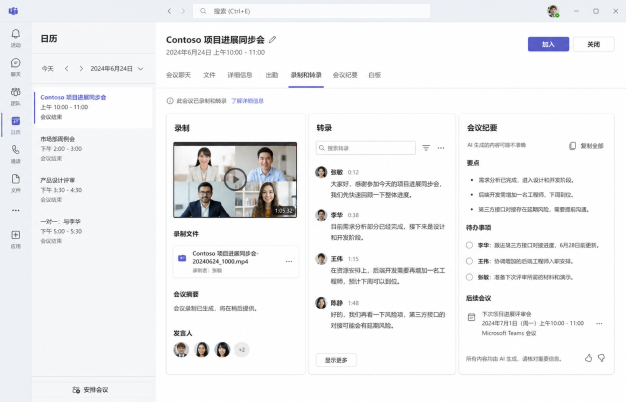Check off 张敏 to-do item
The height and width of the screenshot is (402, 626).
pos(470,277)
